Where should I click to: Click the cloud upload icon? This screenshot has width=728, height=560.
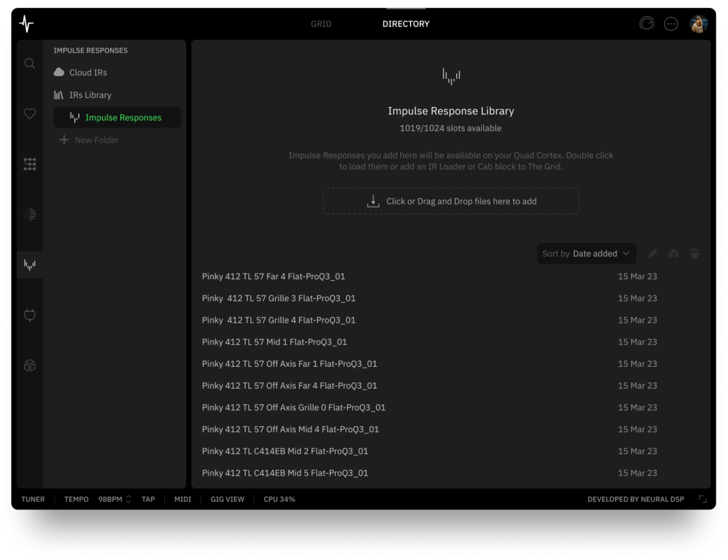673,254
